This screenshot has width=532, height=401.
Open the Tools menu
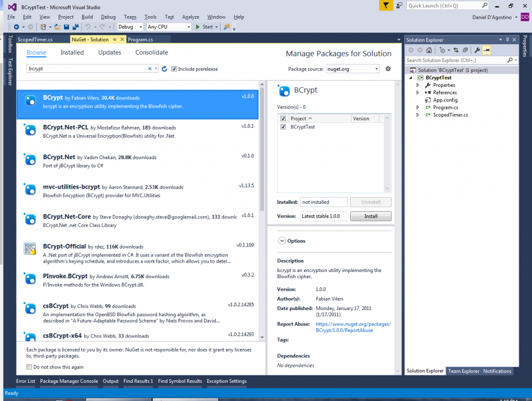[150, 17]
